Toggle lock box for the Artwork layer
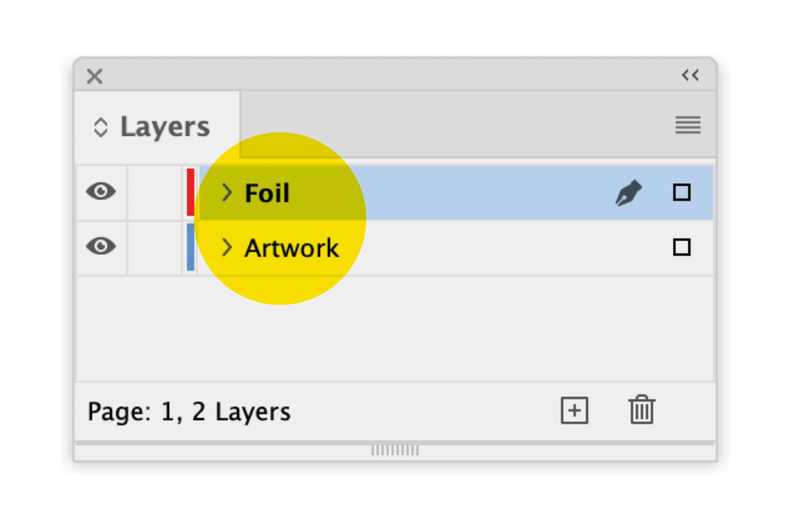The width and height of the screenshot is (812, 529). (x=154, y=247)
